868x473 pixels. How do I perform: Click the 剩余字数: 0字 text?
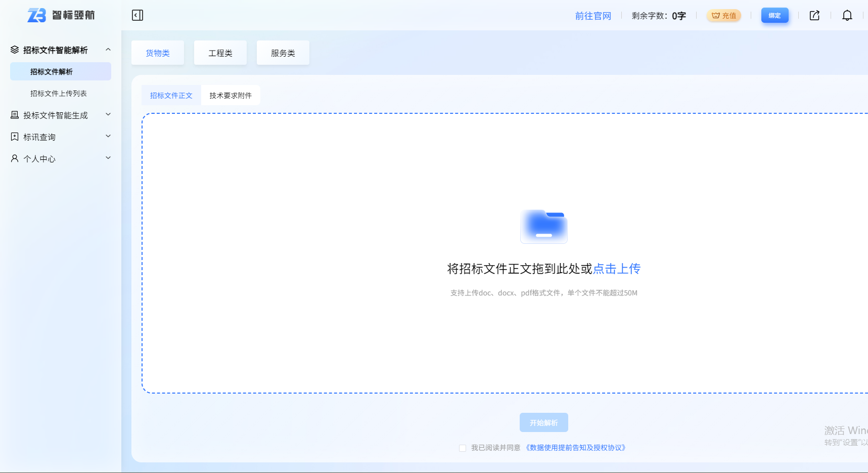point(659,16)
